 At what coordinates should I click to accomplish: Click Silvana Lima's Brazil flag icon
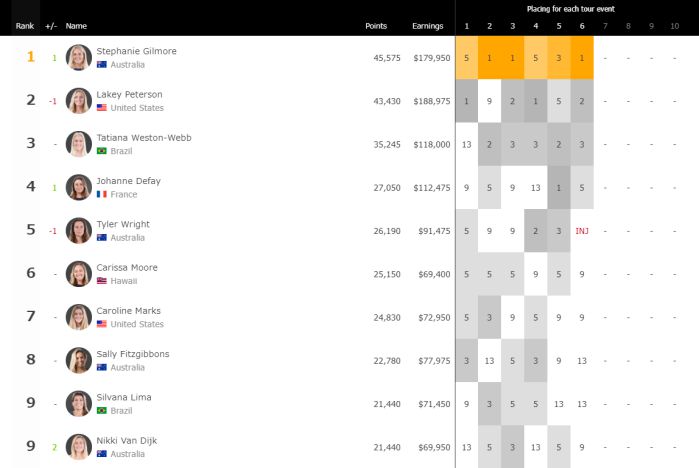102,410
